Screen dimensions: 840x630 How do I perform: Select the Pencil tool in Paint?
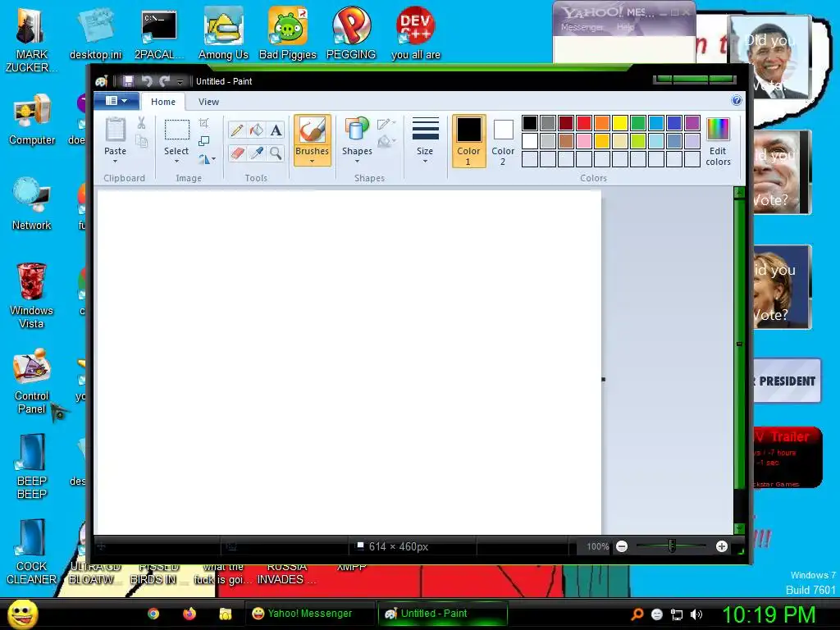click(237, 130)
